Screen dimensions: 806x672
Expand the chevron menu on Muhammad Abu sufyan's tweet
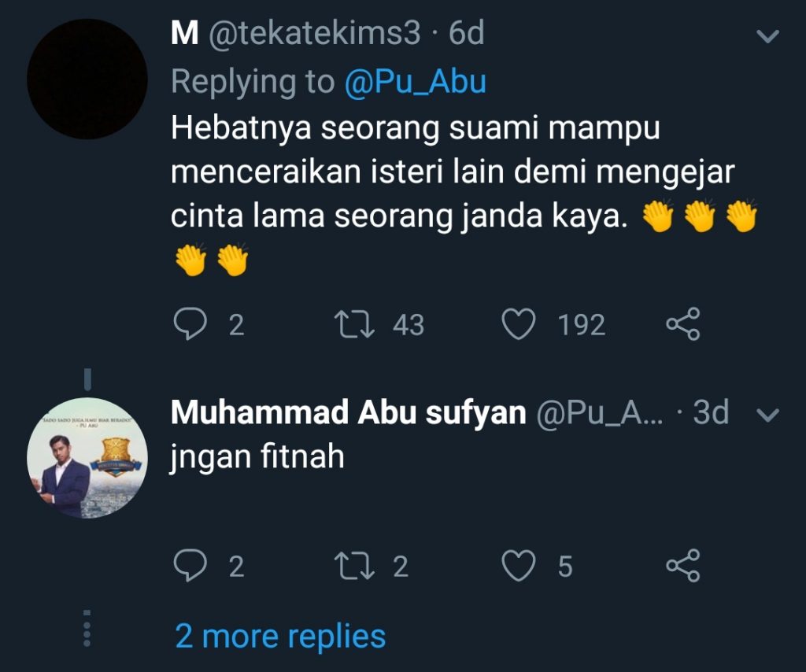[x=767, y=415]
